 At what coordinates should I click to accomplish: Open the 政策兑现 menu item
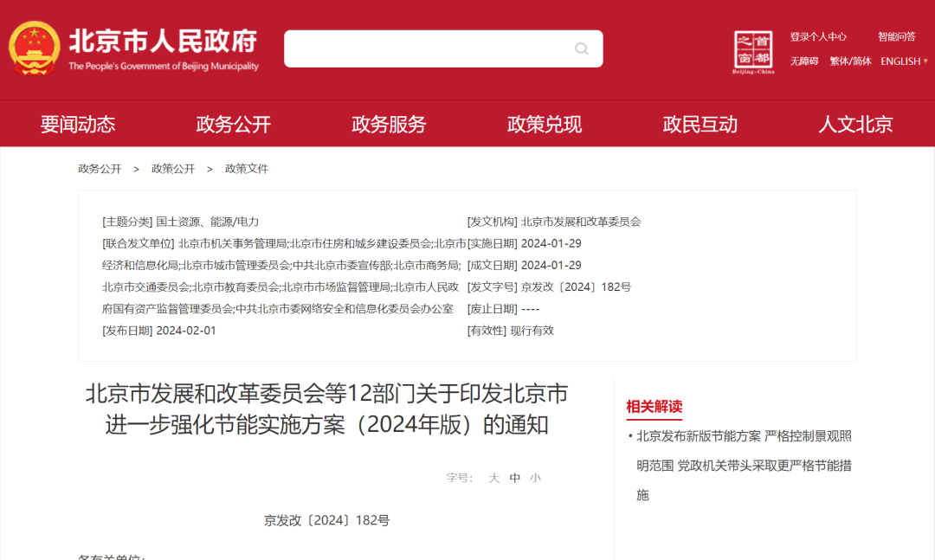click(545, 124)
